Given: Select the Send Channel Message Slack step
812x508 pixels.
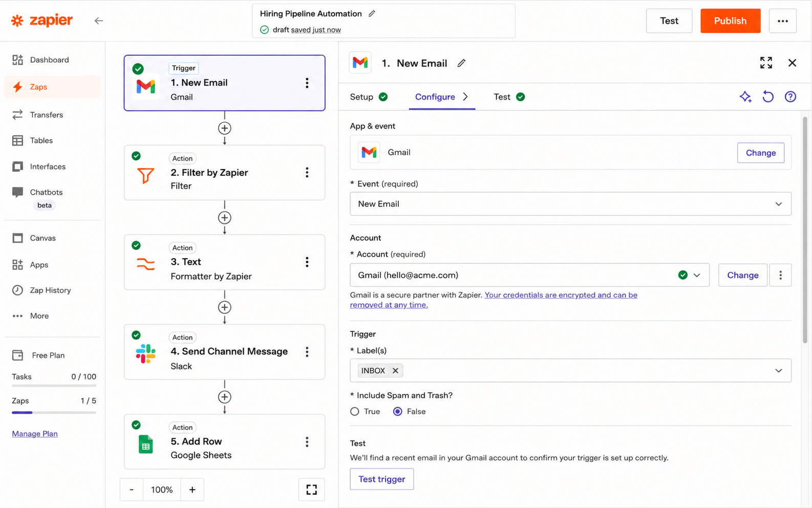Looking at the screenshot, I should click(224, 352).
